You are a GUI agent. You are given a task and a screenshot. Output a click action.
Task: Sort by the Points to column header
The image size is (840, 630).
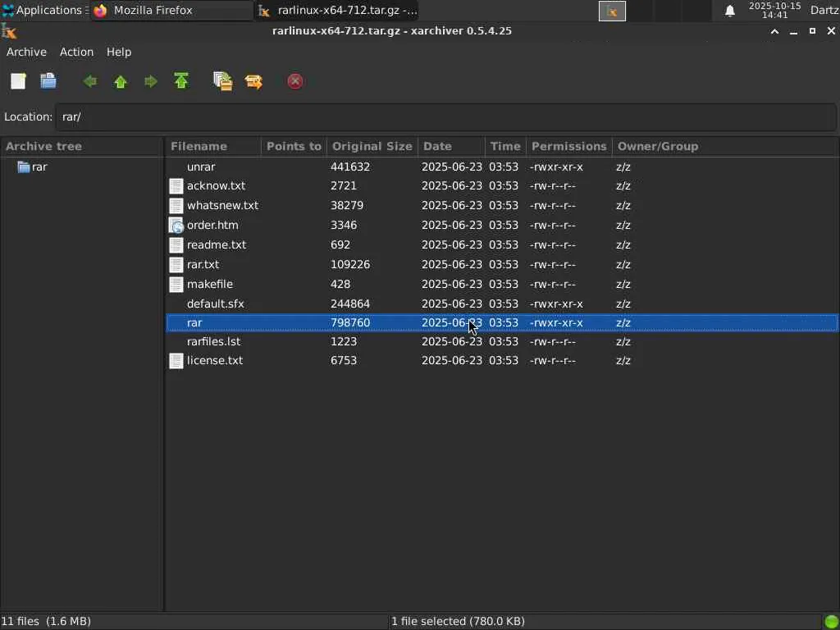tap(294, 146)
